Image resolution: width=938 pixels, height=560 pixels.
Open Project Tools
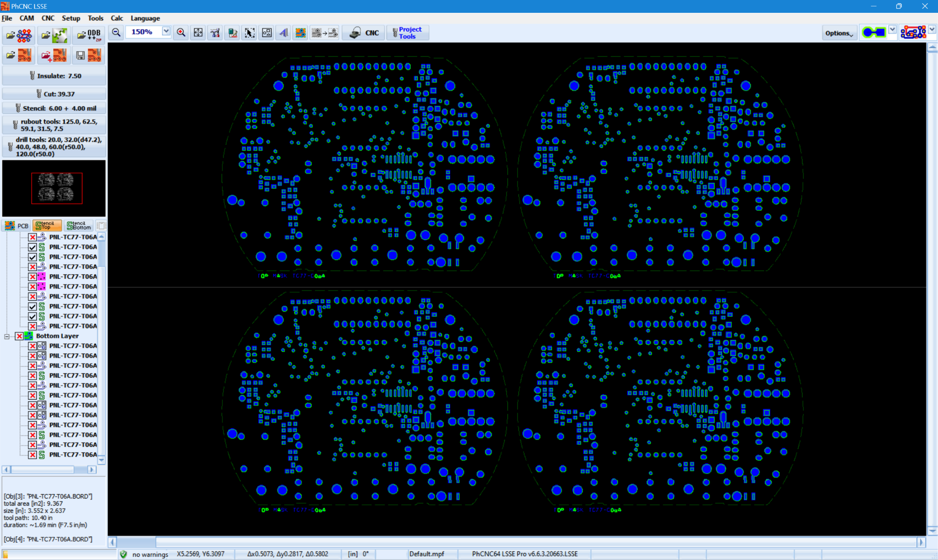point(408,33)
